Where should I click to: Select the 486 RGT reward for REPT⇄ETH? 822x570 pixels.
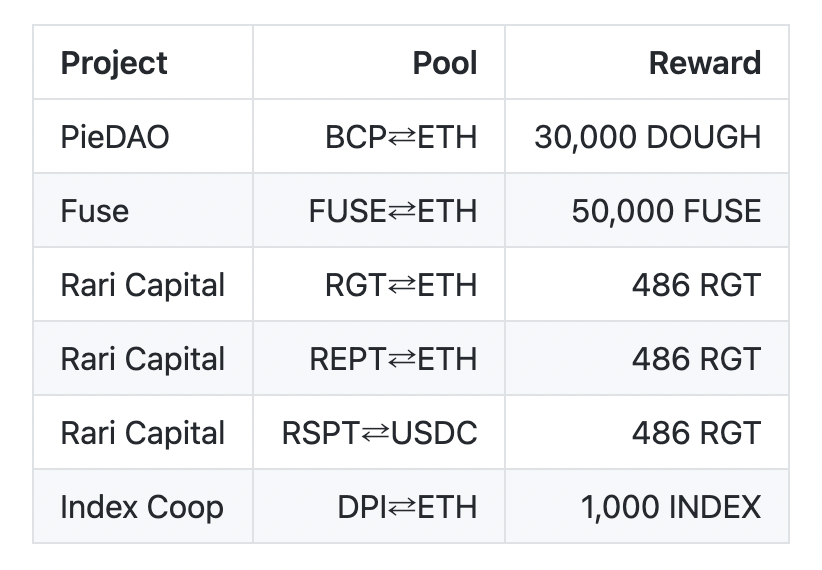pyautogui.click(x=696, y=359)
